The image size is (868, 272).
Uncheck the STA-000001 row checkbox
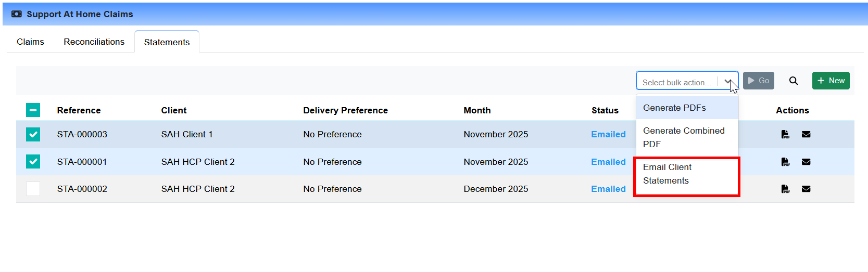[x=33, y=162]
